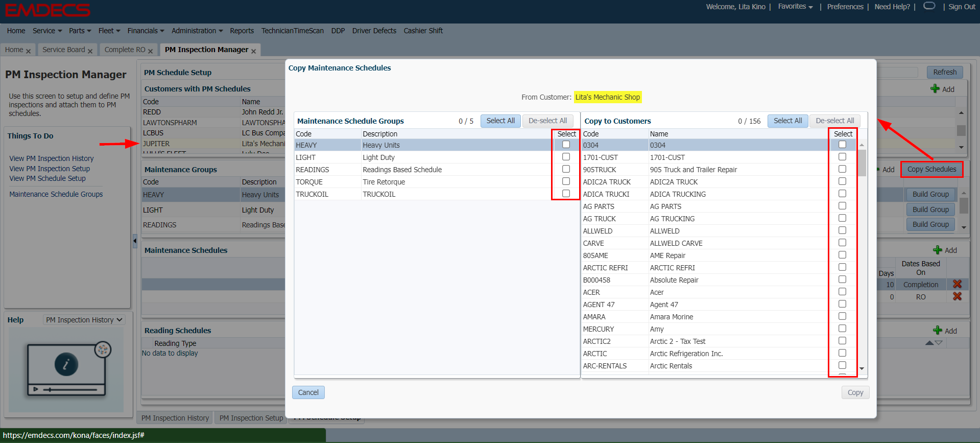Image resolution: width=980 pixels, height=443 pixels.
Task: Click Select All for Maintenance Schedule Groups
Action: (500, 121)
